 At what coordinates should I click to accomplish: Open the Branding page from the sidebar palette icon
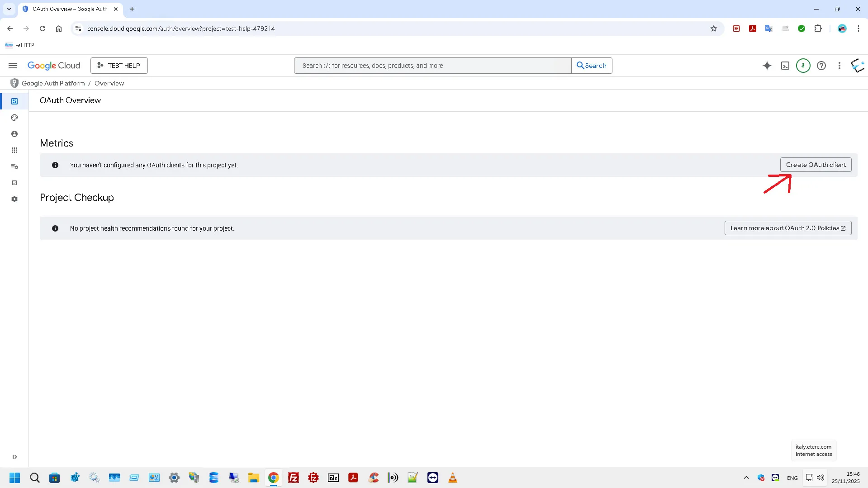click(14, 118)
